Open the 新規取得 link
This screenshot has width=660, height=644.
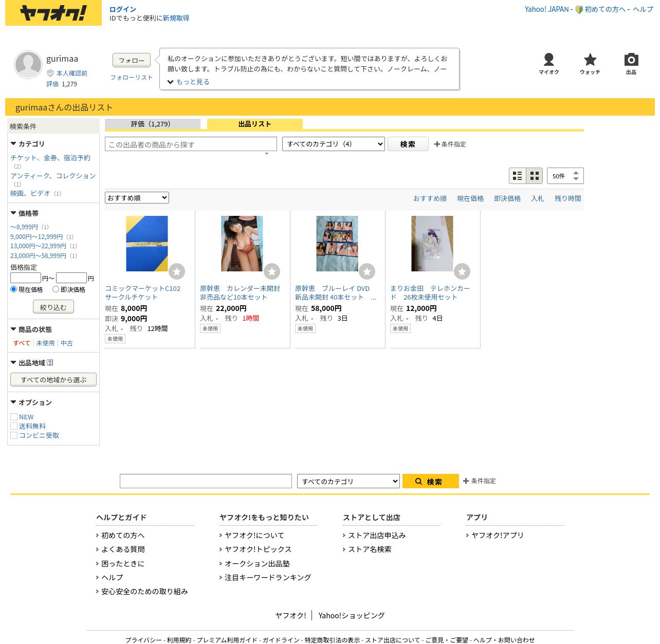pyautogui.click(x=176, y=18)
